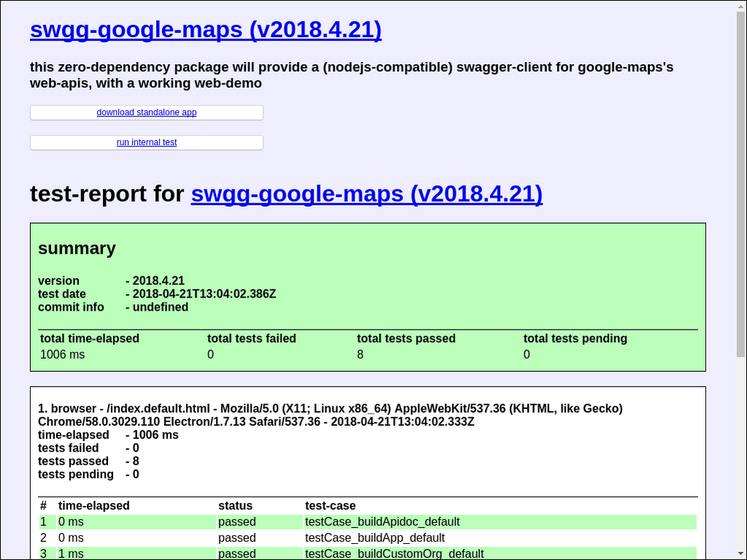Click the browser user-agent description line
This screenshot has height=560, width=747.
pyautogui.click(x=330, y=415)
